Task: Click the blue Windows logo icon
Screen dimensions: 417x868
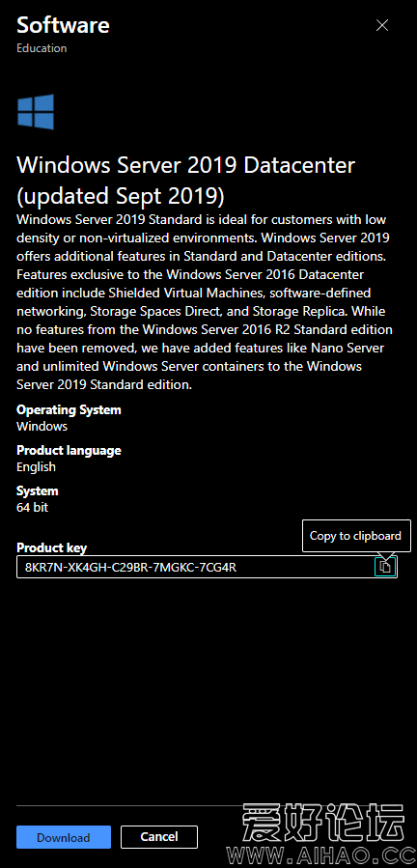Action: point(36,112)
